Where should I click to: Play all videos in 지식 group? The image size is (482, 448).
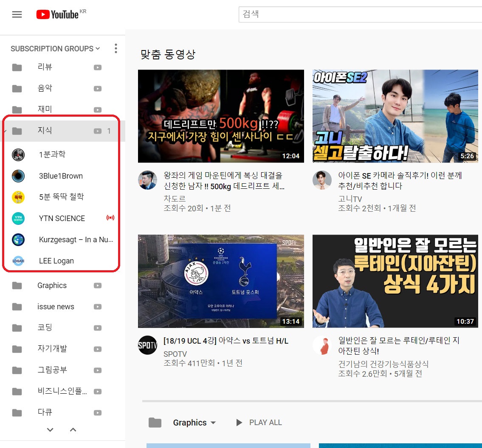coord(98,131)
